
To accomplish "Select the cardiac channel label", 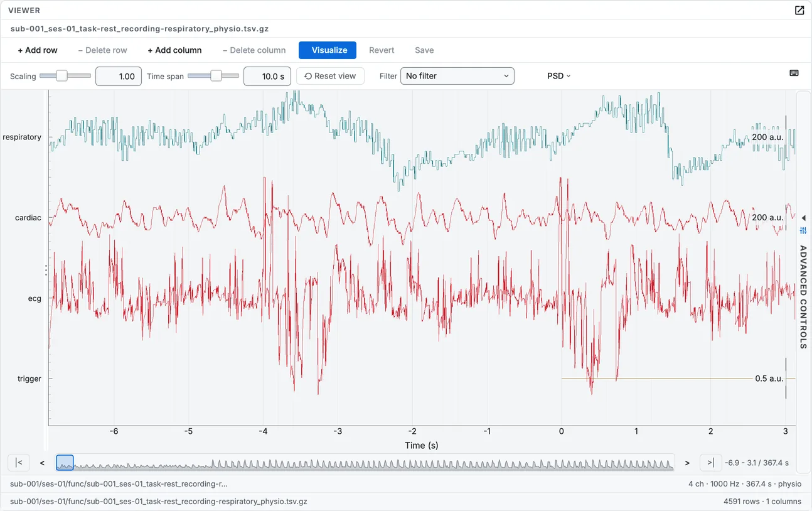I will click(x=28, y=218).
